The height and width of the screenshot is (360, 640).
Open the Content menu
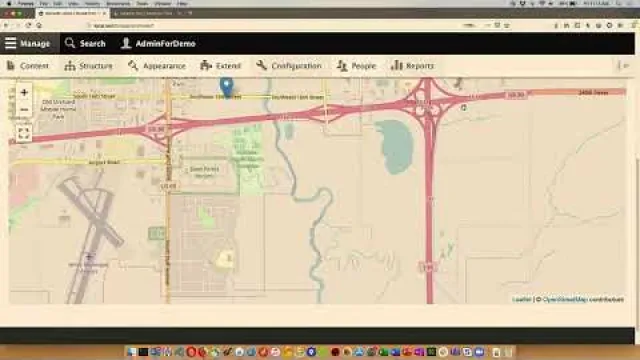[28, 66]
